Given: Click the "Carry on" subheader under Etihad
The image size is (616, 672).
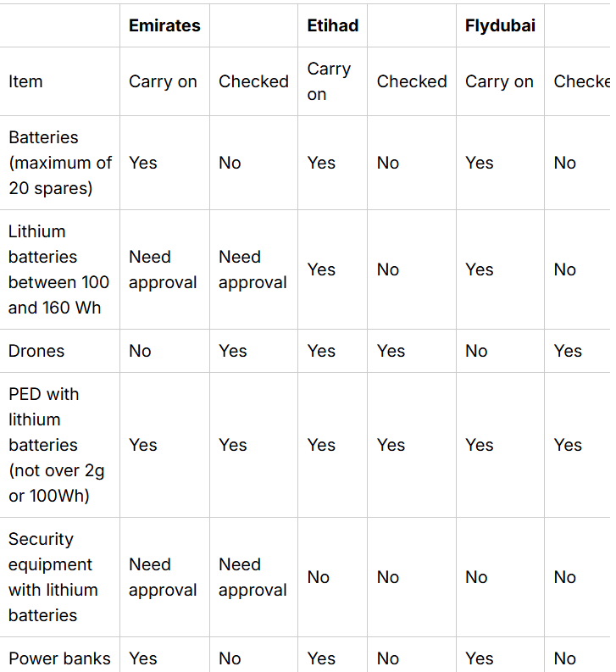Looking at the screenshot, I should [x=329, y=81].
